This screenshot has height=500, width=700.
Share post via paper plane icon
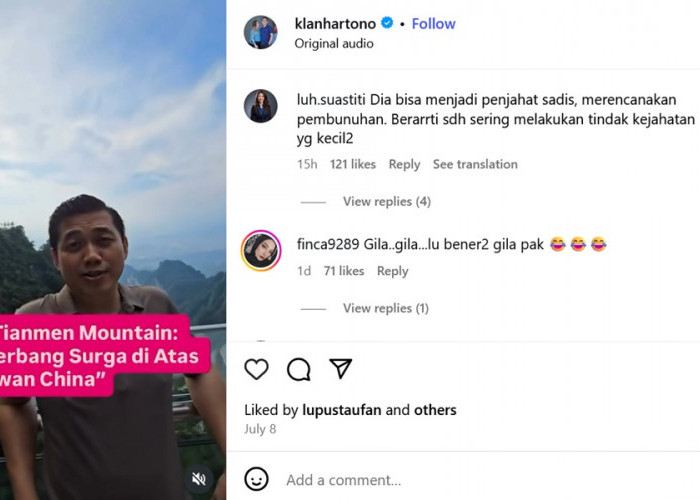pos(341,369)
